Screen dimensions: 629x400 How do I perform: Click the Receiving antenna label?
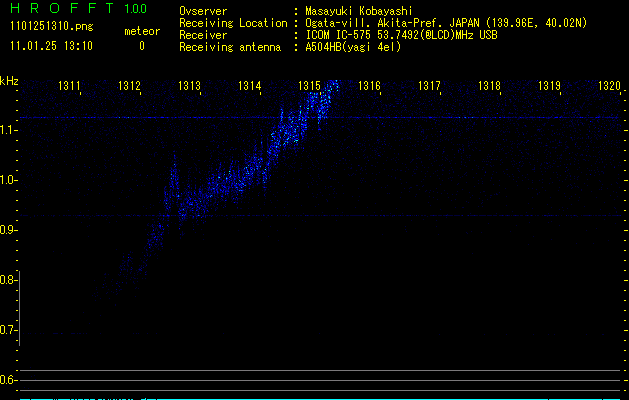tap(230, 47)
